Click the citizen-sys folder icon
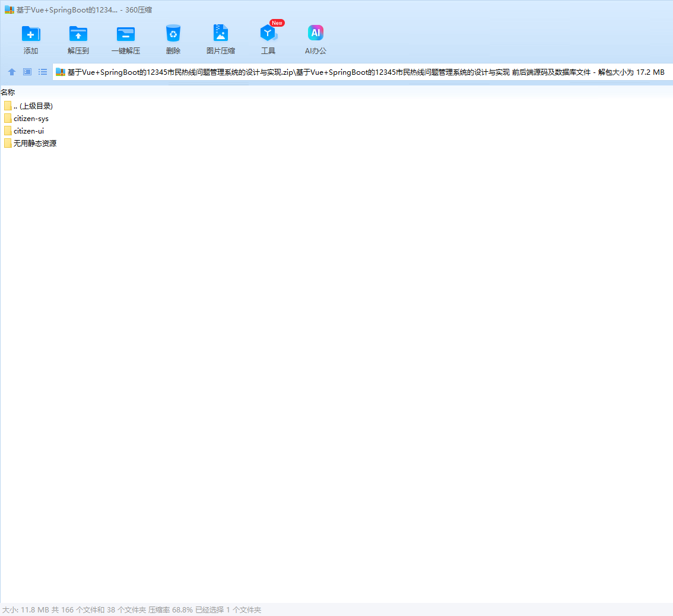This screenshot has width=673, height=616. pos(8,119)
